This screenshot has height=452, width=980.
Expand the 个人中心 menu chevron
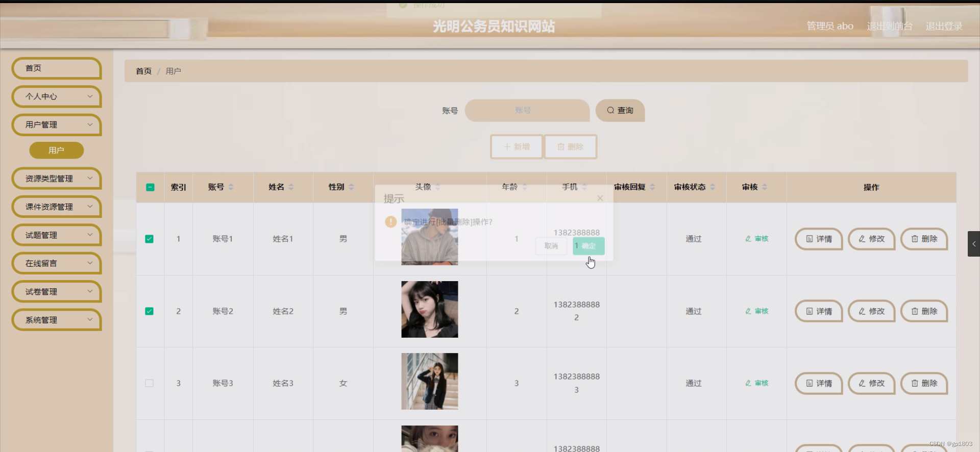tap(90, 96)
